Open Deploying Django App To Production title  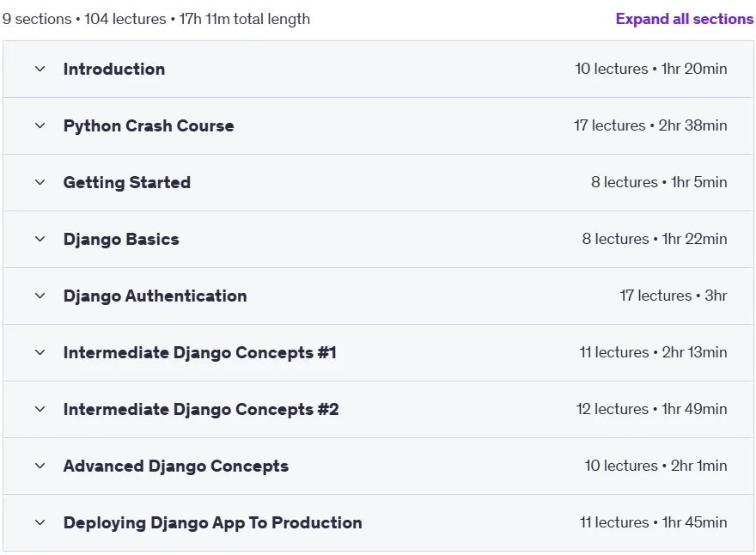[213, 522]
